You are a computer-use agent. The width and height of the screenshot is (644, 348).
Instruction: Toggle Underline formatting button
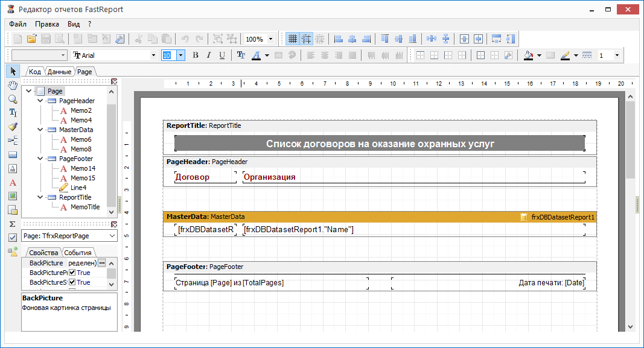222,55
